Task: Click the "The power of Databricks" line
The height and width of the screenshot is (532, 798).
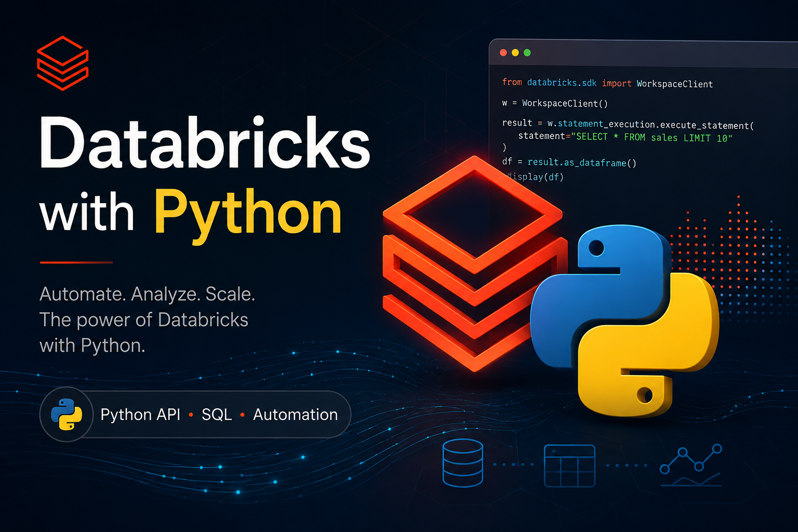Action: 144,320
